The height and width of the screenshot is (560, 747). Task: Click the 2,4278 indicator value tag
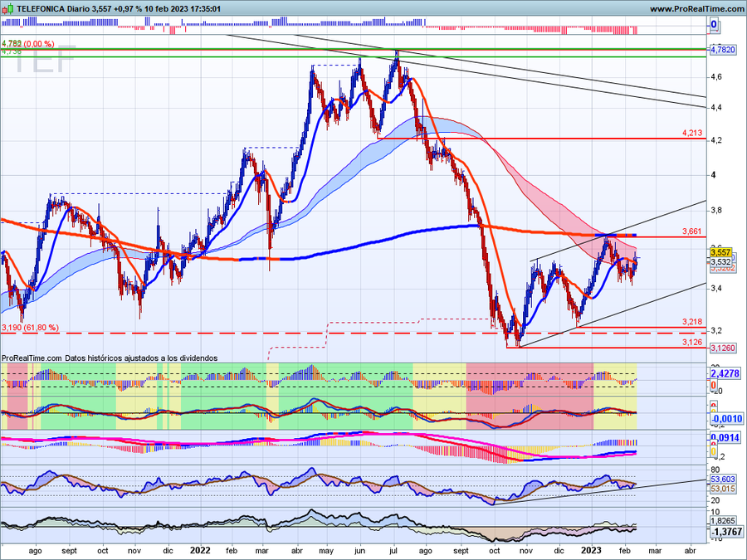pos(725,373)
